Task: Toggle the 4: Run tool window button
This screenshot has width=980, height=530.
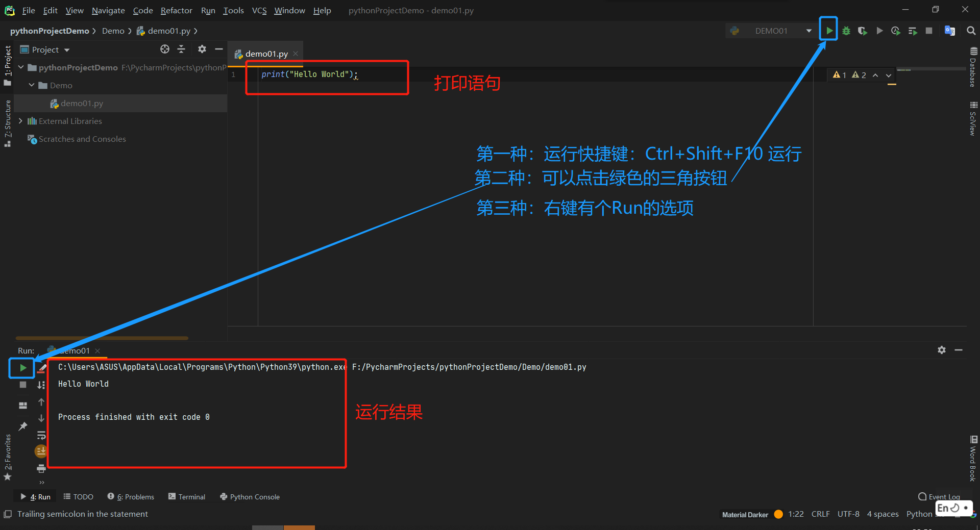Action: coord(35,497)
